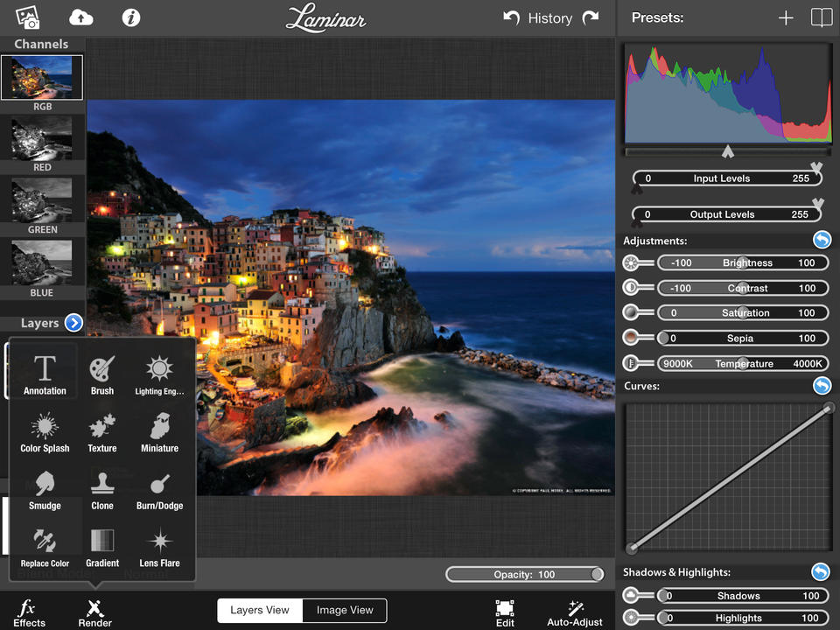840x630 pixels.
Task: Open the Replace Color tool
Action: tap(45, 548)
